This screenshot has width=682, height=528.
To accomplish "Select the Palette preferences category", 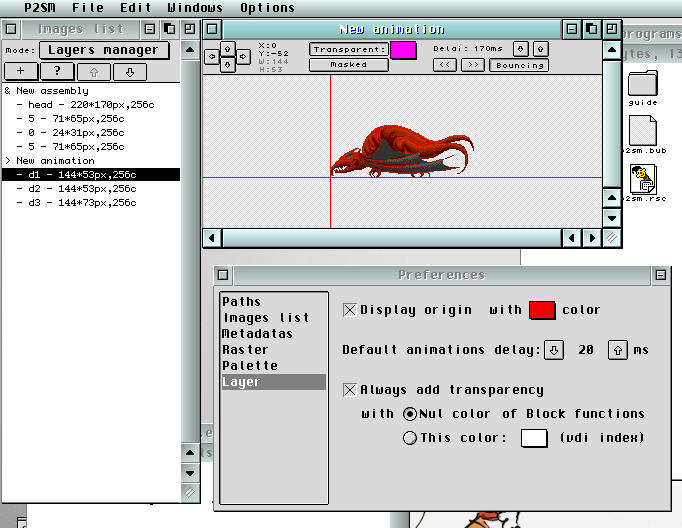I will point(250,366).
